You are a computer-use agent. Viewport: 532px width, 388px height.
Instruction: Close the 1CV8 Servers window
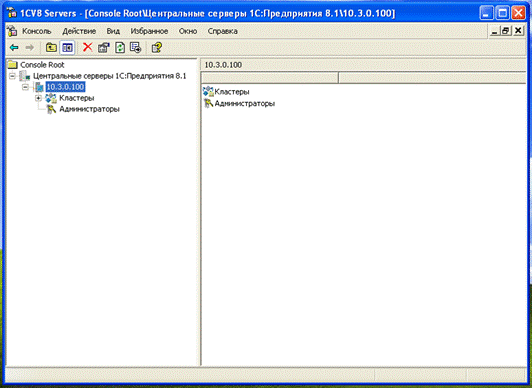[x=518, y=13]
